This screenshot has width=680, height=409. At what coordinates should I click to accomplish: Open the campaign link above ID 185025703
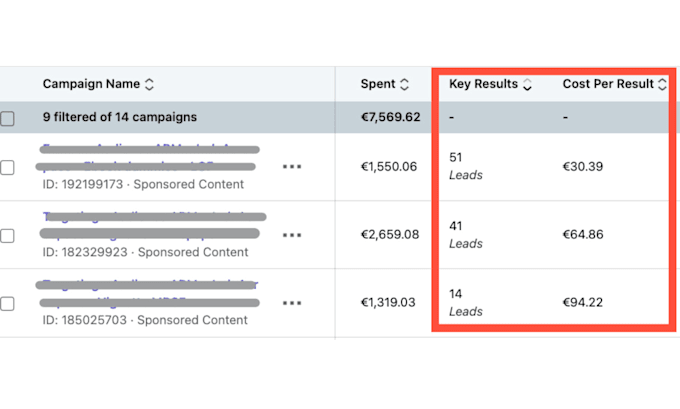tap(147, 294)
